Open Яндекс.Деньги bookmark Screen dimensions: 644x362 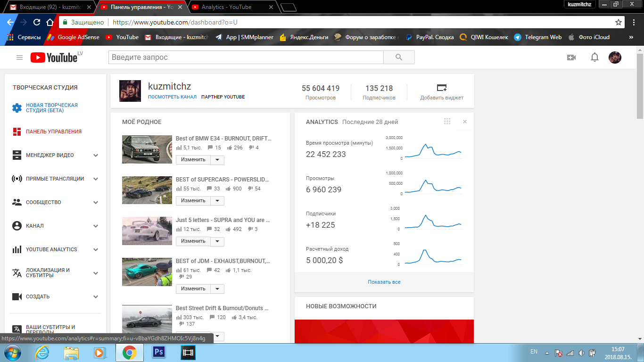(304, 37)
